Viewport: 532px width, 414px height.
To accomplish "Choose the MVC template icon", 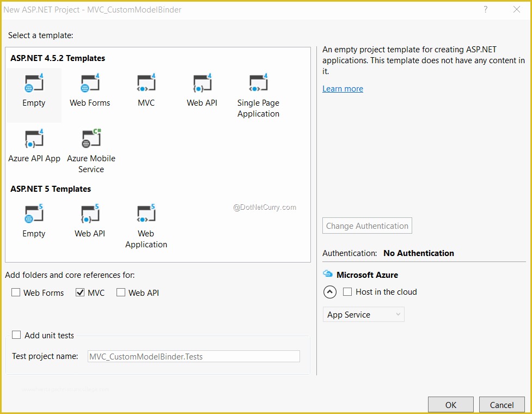I will coord(146,83).
